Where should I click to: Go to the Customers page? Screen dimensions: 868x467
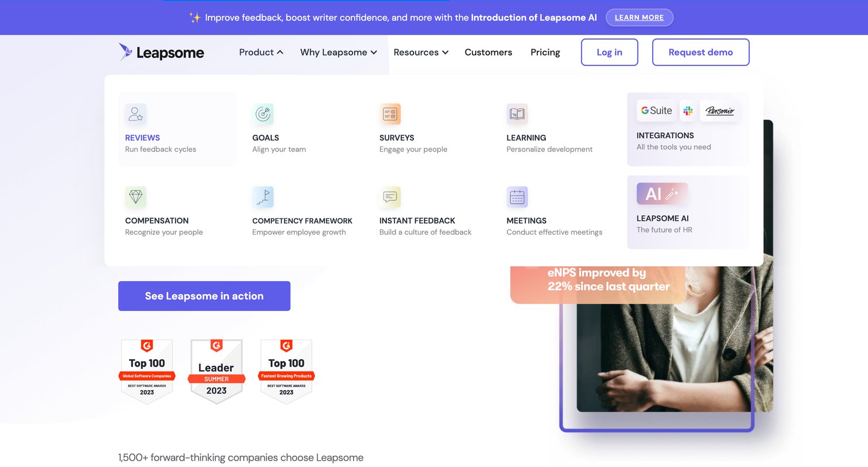point(489,52)
